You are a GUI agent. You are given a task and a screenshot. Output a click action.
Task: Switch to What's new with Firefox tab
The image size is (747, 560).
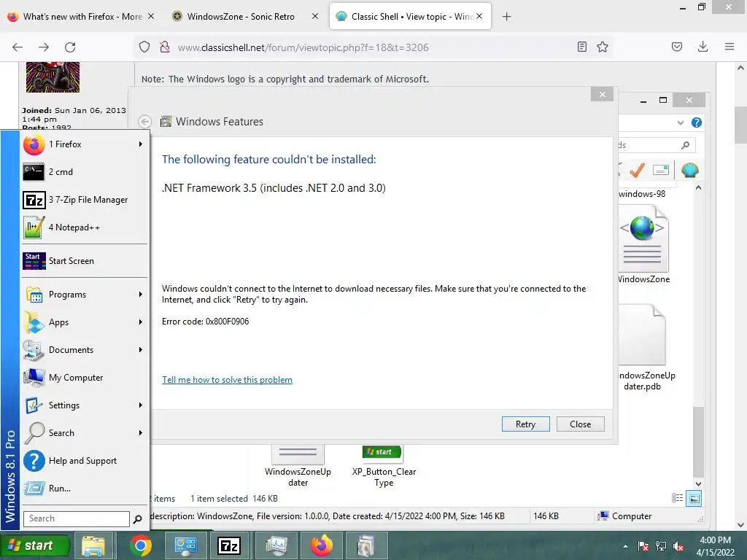coord(82,17)
